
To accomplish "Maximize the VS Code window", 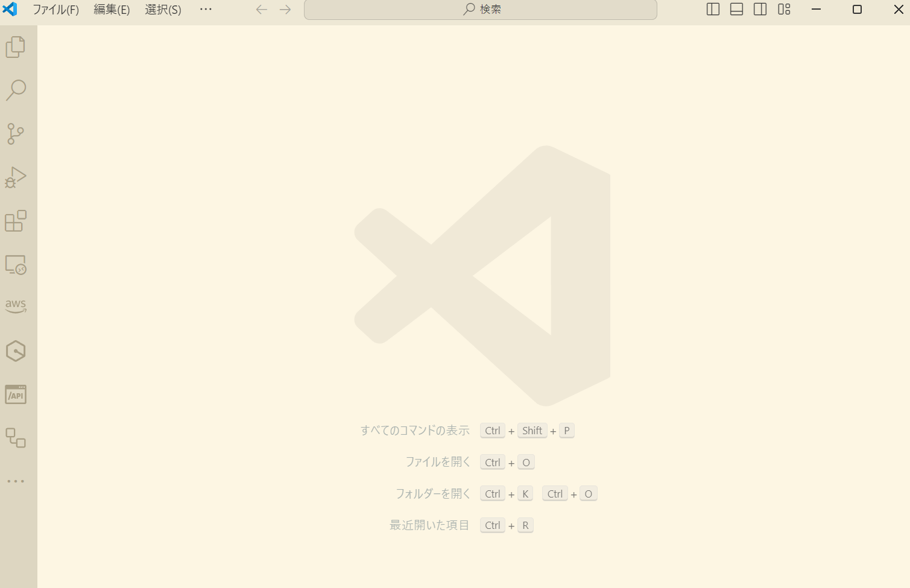I will click(x=857, y=10).
